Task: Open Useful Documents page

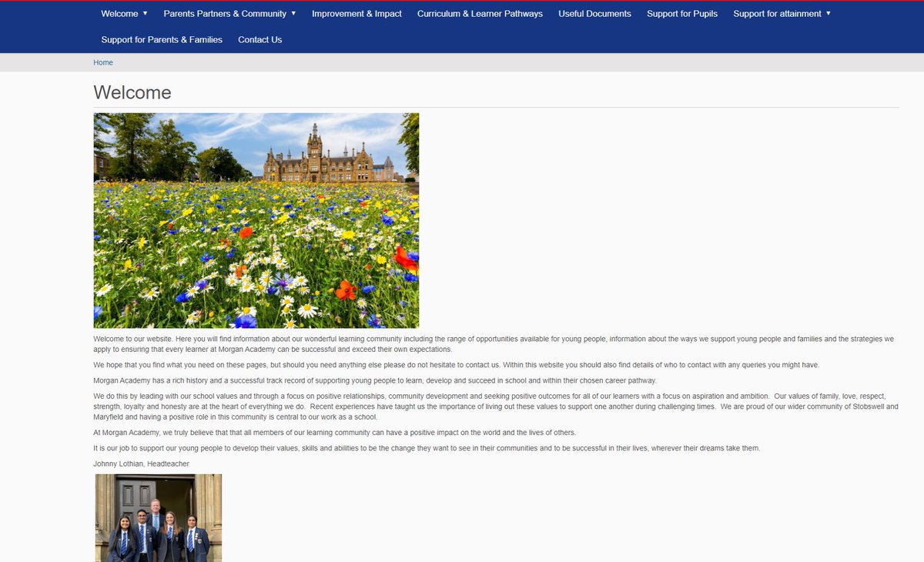Action: 594,14
